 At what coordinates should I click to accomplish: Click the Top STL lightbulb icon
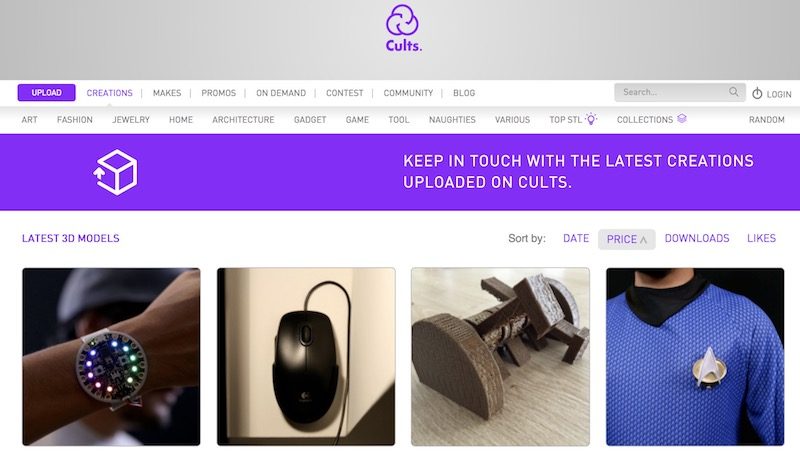click(591, 119)
